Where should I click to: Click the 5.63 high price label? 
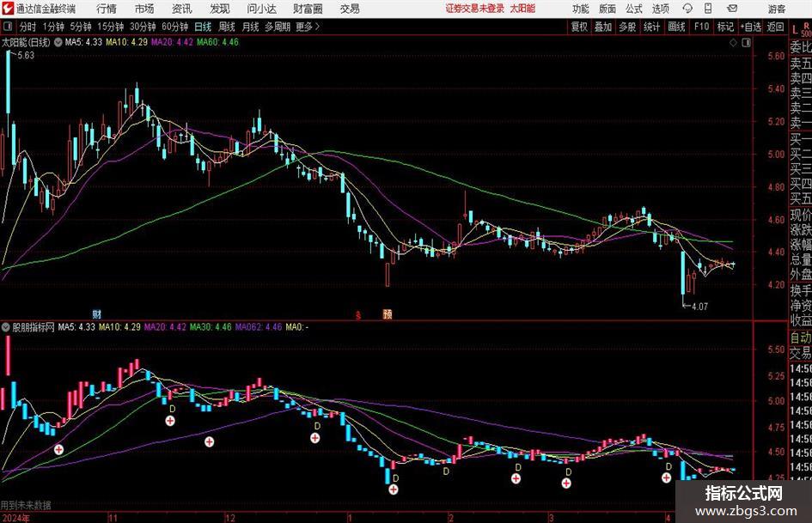(x=26, y=56)
